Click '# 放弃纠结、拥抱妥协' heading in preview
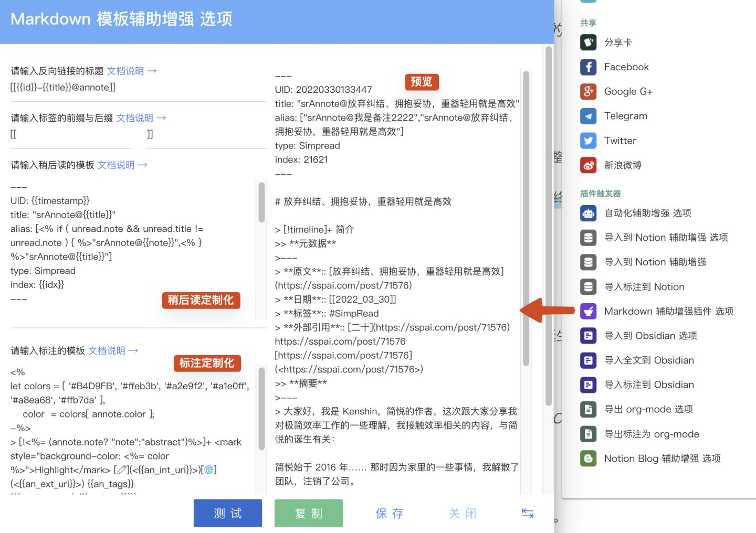756x533 pixels. point(363,201)
